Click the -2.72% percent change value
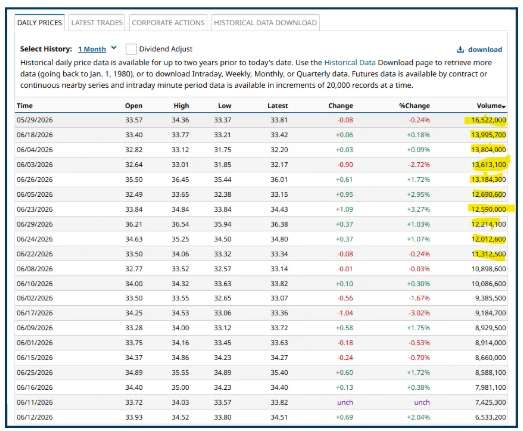Screen dimensions: 523x431 point(419,164)
